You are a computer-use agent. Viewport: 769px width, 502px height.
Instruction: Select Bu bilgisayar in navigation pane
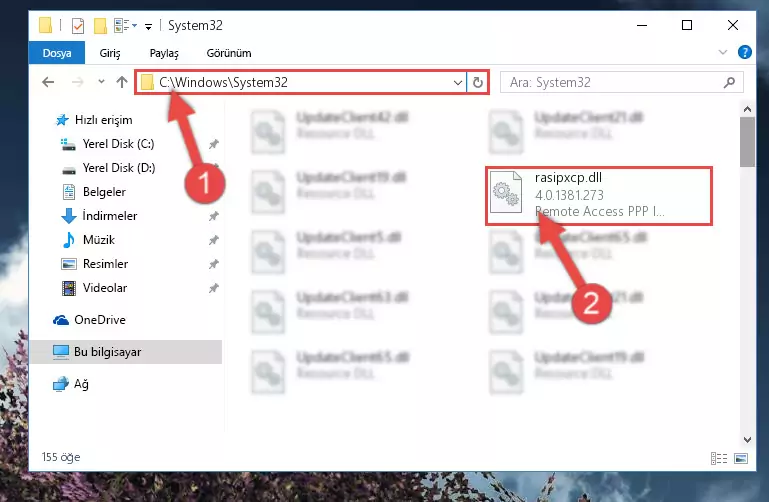point(126,352)
